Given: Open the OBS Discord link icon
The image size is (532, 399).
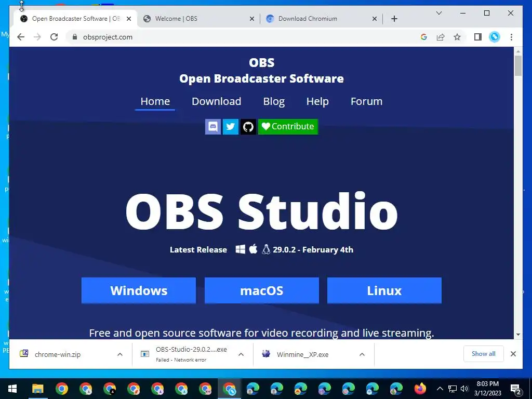Looking at the screenshot, I should click(213, 127).
